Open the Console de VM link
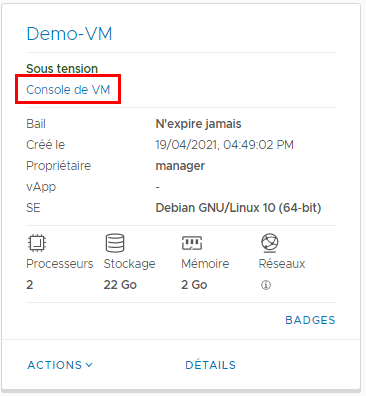 pos(68,90)
